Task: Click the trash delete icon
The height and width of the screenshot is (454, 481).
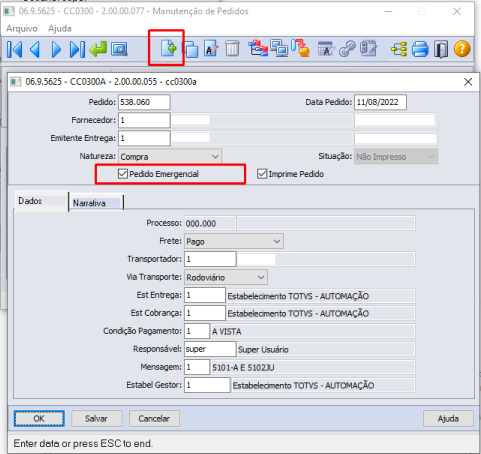Action: pos(232,49)
